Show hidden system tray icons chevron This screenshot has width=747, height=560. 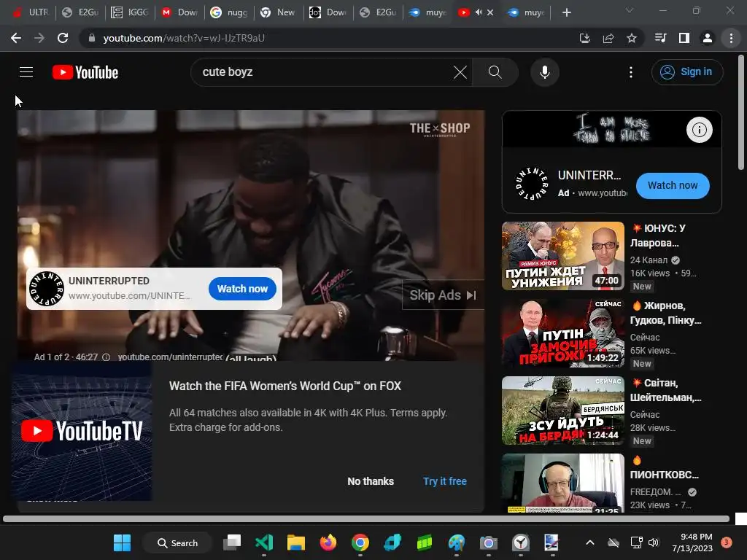[x=589, y=542]
